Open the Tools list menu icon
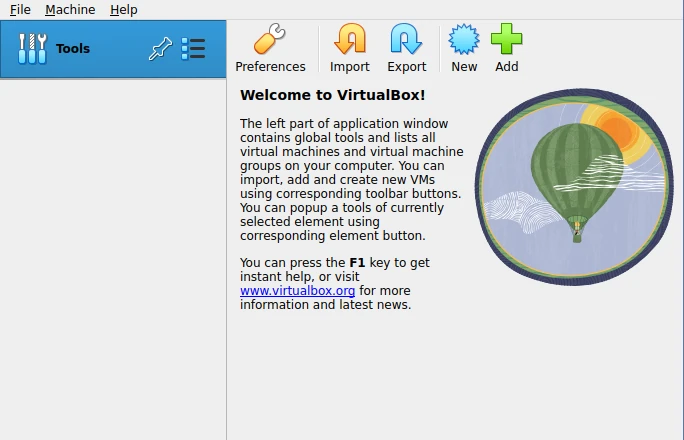Screen dimensions: 684x440 point(193,49)
